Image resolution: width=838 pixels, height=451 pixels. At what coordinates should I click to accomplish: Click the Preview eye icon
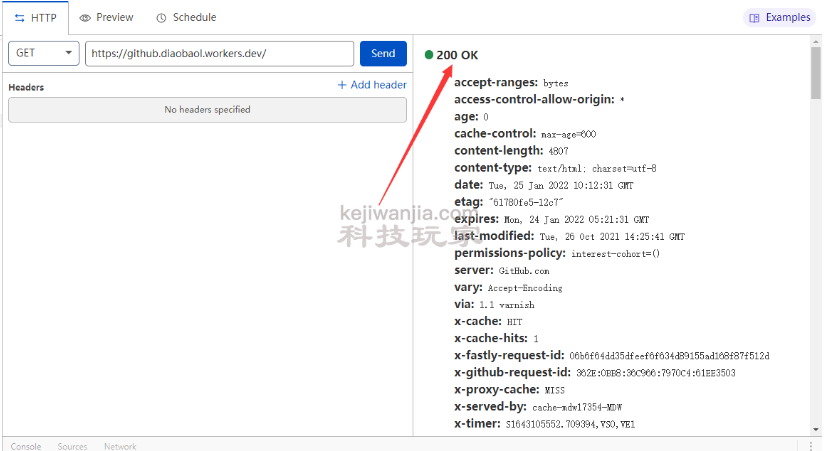[x=85, y=18]
